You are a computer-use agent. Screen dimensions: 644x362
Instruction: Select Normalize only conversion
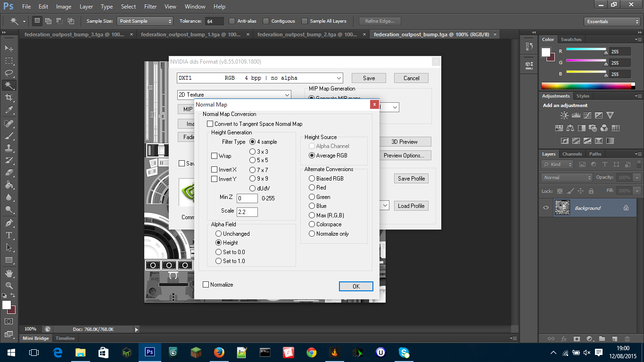(312, 234)
